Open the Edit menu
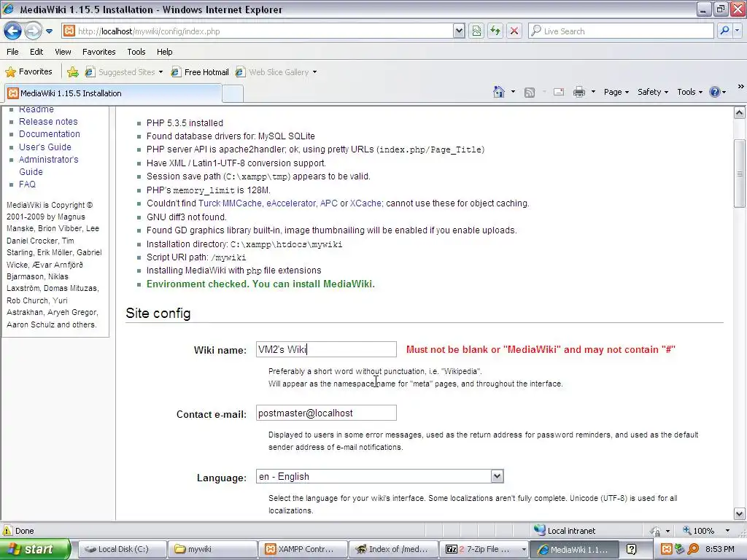The height and width of the screenshot is (560, 747). [36, 52]
